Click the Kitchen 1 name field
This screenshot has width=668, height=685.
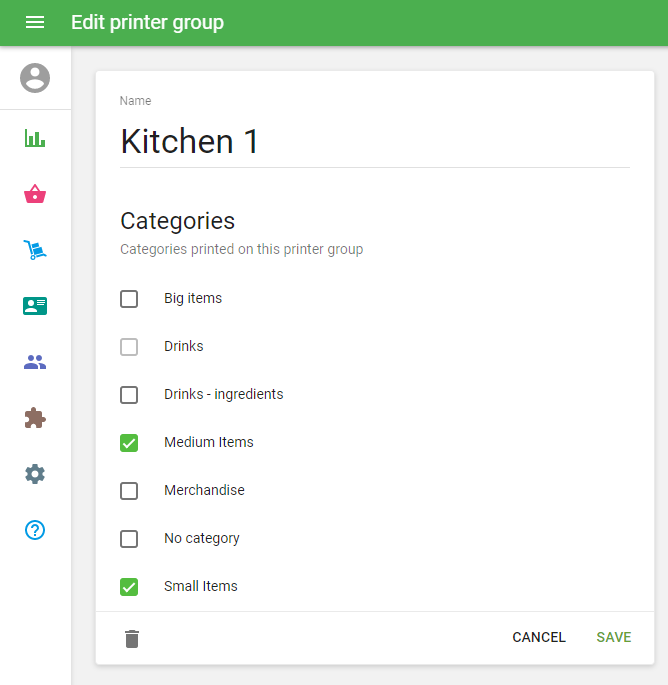point(374,141)
